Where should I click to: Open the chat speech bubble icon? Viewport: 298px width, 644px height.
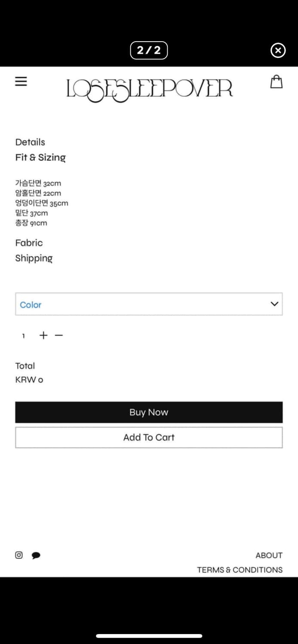(36, 556)
